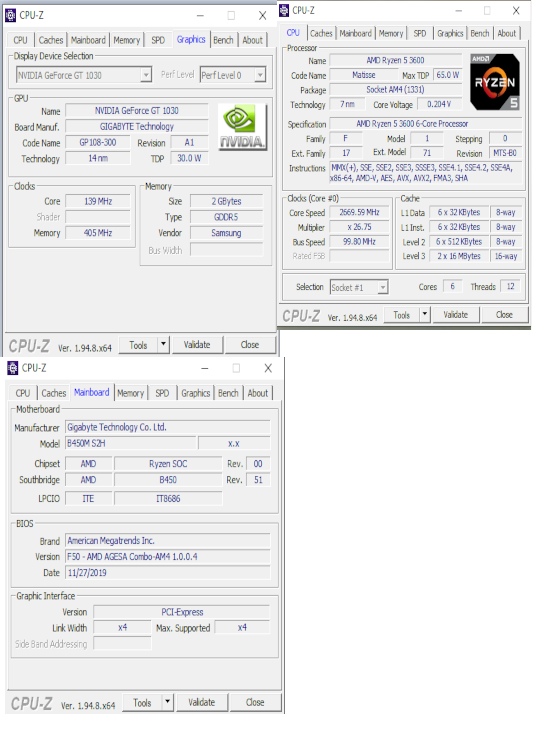Image resolution: width=534 pixels, height=756 pixels.
Task: Open the Caches tab in the Graphics window
Action: 51,41
